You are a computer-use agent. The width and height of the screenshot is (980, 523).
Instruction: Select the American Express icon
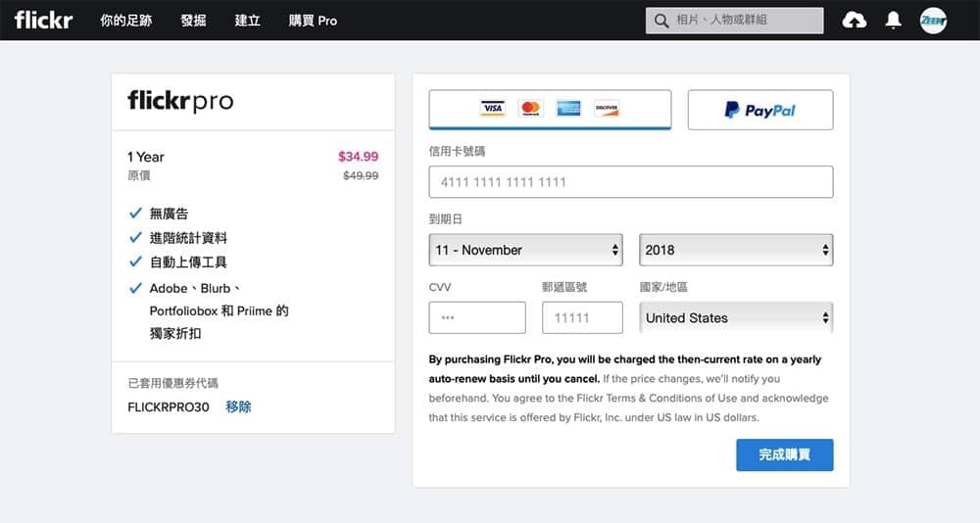[x=568, y=109]
